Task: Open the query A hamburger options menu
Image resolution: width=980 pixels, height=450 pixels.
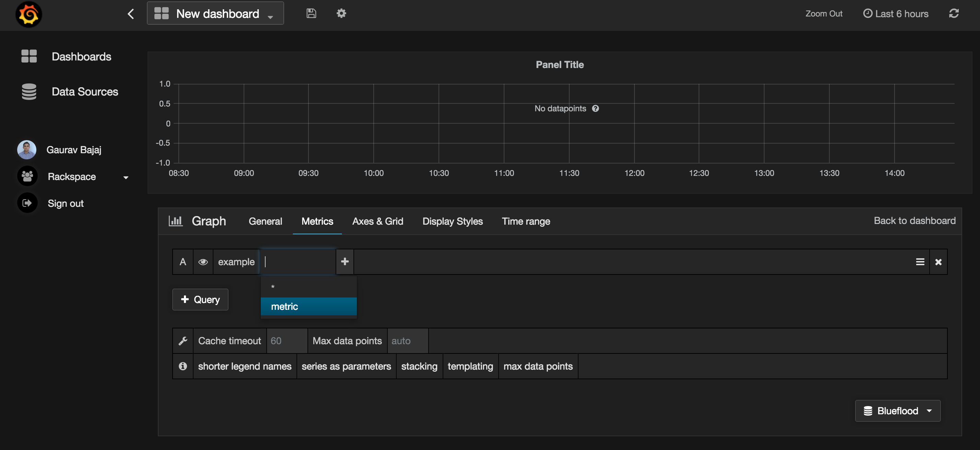Action: 920,262
